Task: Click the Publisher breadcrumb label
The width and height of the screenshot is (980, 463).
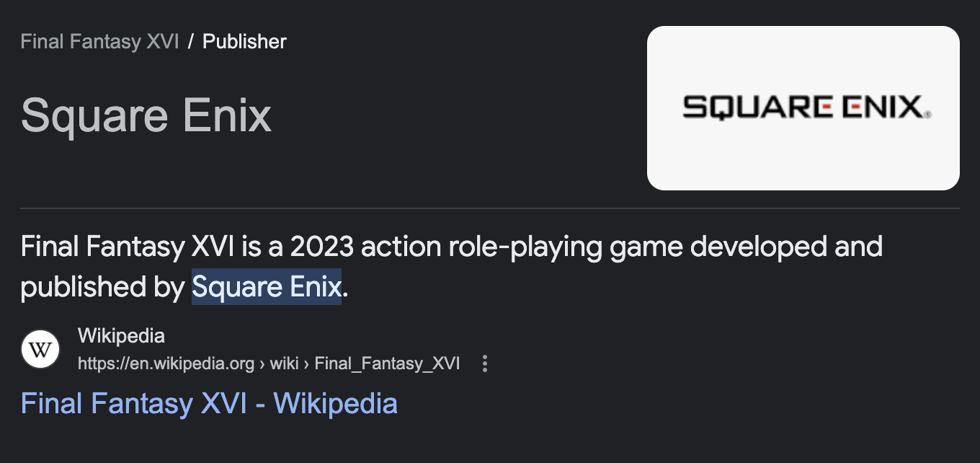Action: click(x=244, y=42)
